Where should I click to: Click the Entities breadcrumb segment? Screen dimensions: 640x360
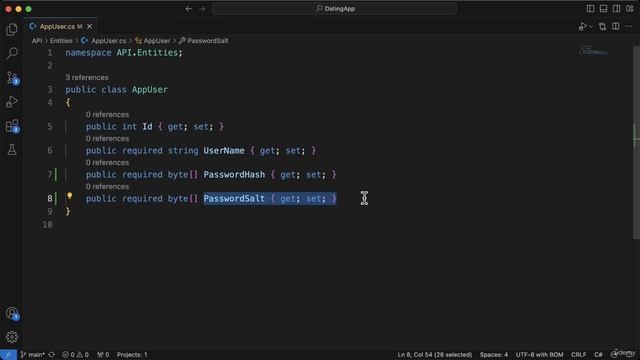coord(61,41)
